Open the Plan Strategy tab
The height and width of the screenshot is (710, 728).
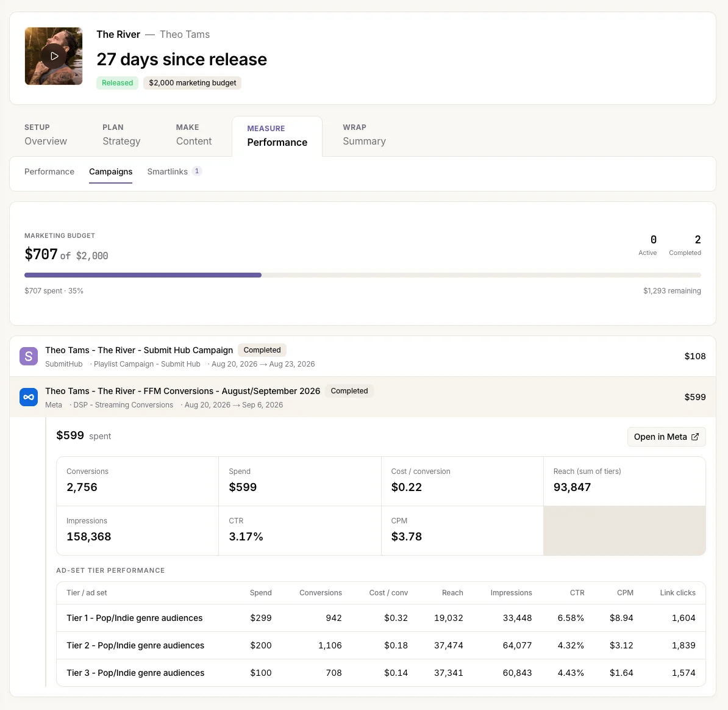pos(121,135)
